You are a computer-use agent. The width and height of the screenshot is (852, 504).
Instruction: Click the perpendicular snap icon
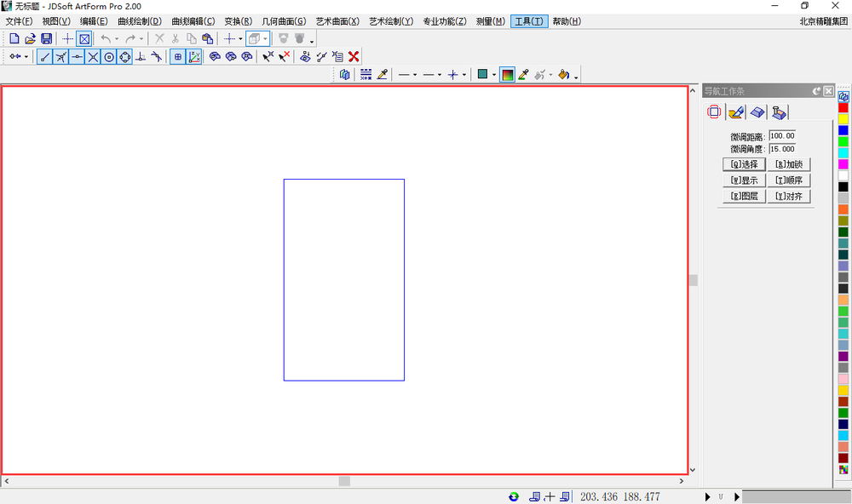pyautogui.click(x=141, y=56)
